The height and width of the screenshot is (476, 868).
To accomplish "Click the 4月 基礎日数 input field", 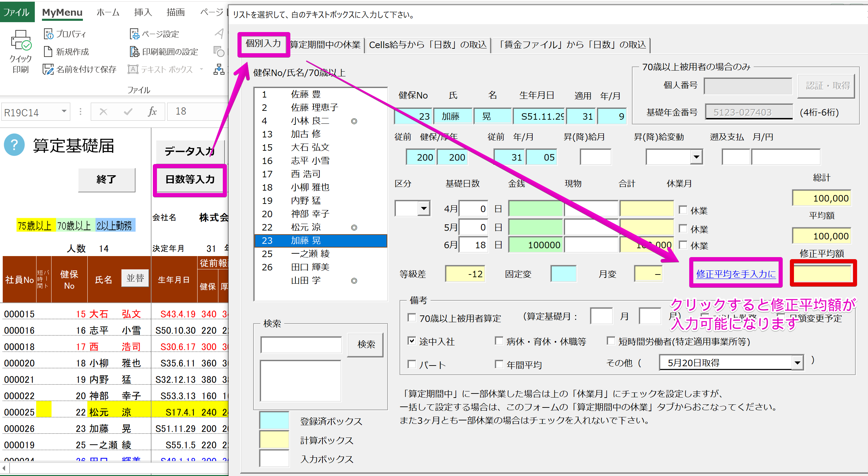I will point(473,209).
